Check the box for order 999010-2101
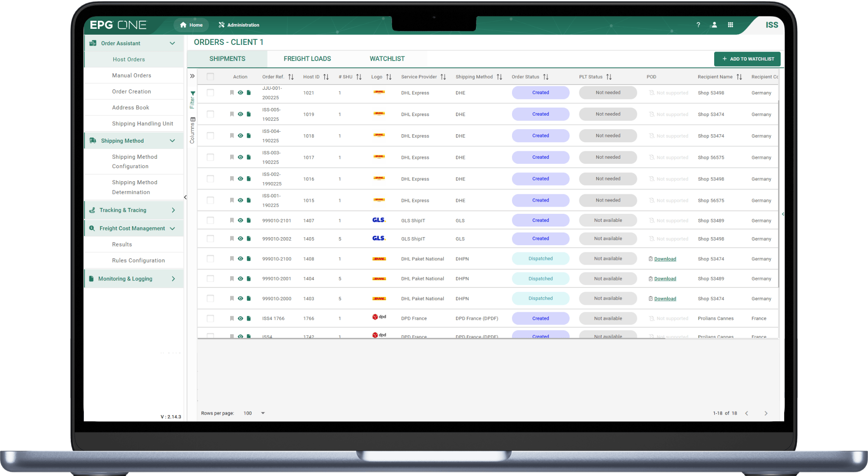Image resolution: width=868 pixels, height=476 pixels. [210, 221]
